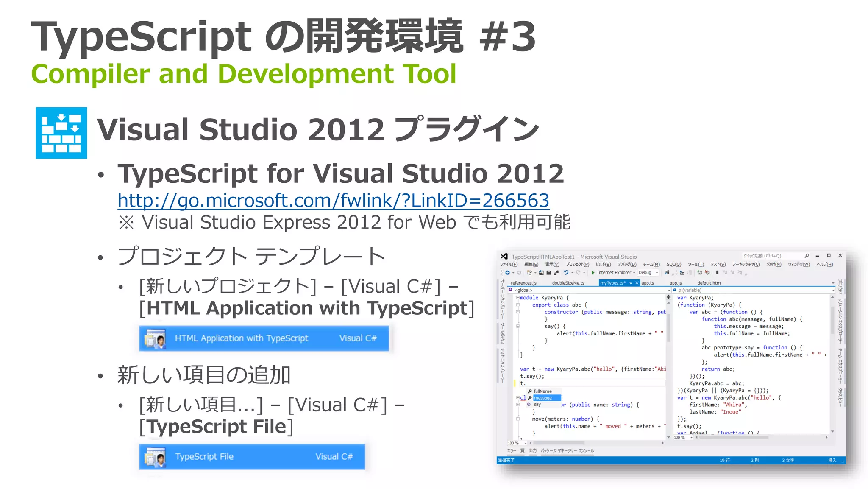
Task: Click the Redo toolbar icon
Action: coord(578,273)
